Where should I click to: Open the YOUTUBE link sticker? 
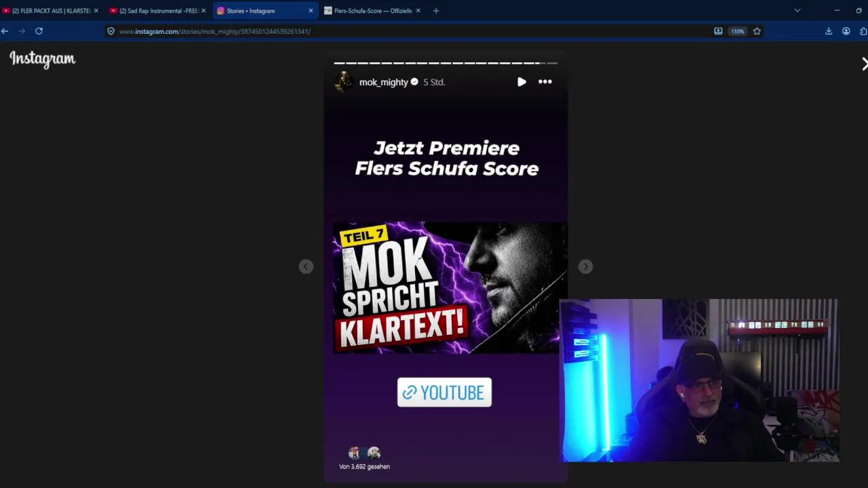444,392
